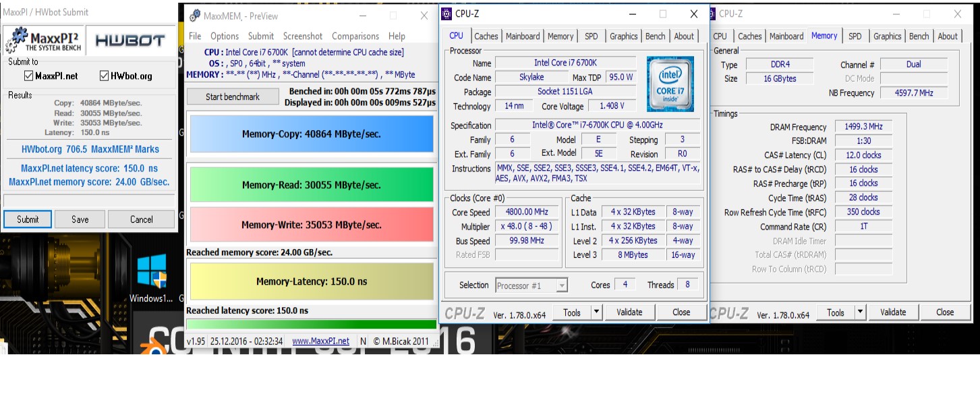Click the CAS# Latency 12.0 clocks value

[x=863, y=155]
